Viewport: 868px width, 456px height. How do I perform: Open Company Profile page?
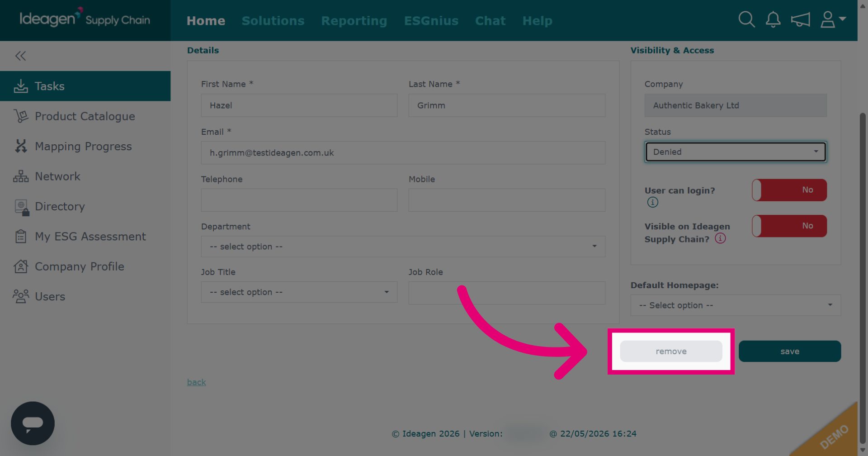click(85, 266)
